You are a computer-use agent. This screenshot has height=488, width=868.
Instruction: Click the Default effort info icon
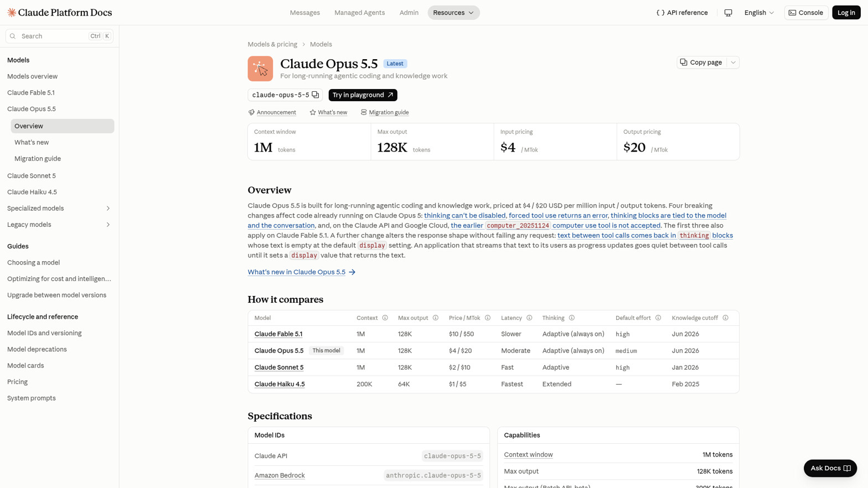(658, 318)
